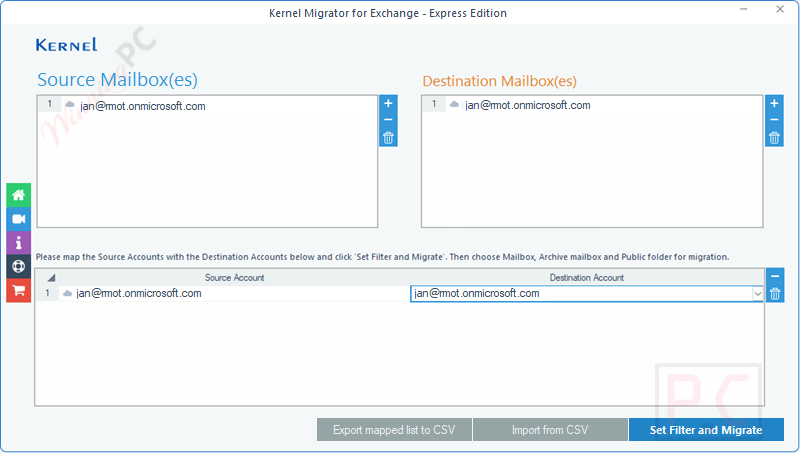Click the mapping table corner select-all triangle
The width and height of the screenshot is (800, 453).
(51, 278)
